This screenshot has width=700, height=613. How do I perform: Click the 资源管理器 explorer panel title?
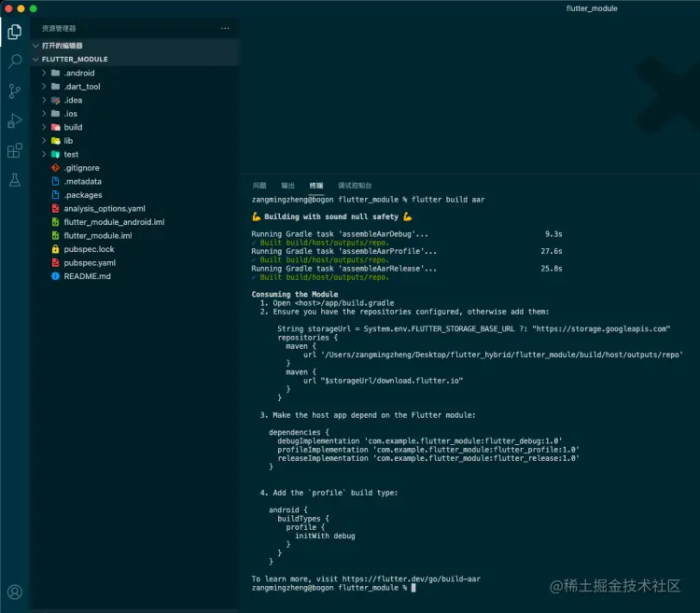[59, 29]
